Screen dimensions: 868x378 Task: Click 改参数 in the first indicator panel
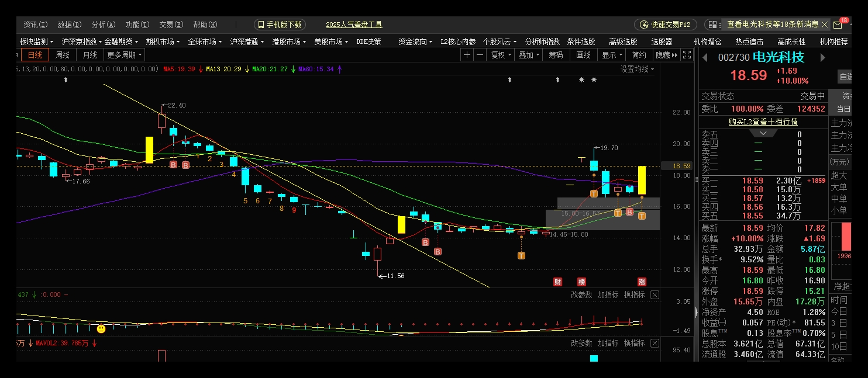pyautogui.click(x=581, y=294)
